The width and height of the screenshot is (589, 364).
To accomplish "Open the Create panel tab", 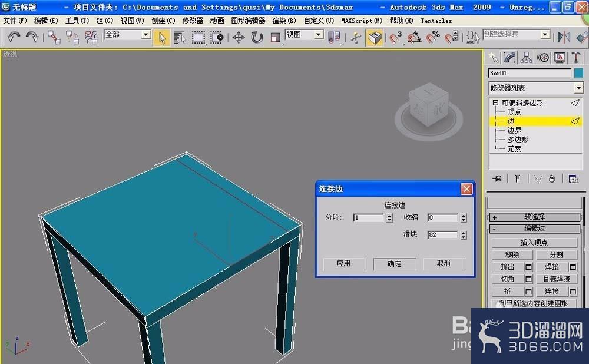I will pyautogui.click(x=493, y=58).
